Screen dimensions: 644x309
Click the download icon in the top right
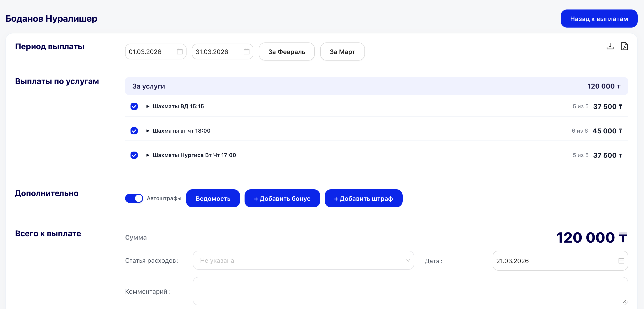pos(610,46)
